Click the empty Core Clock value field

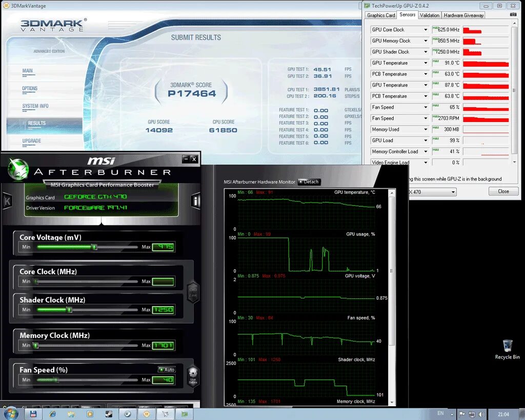pos(164,282)
